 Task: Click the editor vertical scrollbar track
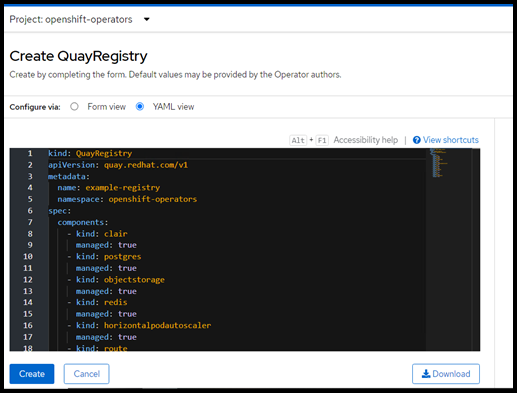click(x=476, y=249)
